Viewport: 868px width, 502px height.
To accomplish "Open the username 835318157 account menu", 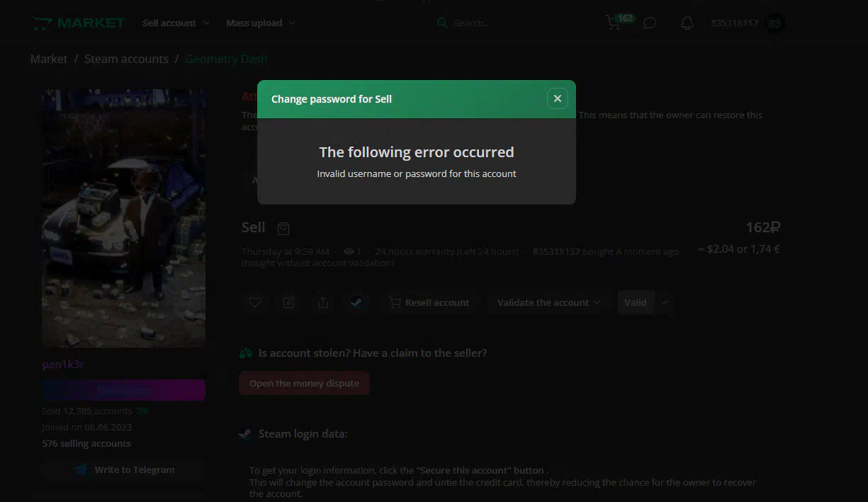I will click(734, 23).
